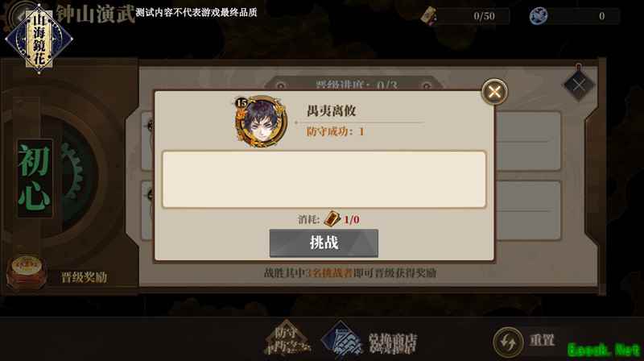Screen dimensions: 644x361
Task: Close the challenger dialog with round X
Action: tap(494, 92)
